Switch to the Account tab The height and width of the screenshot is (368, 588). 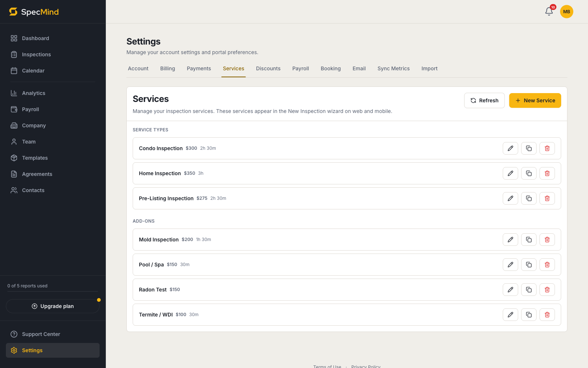coord(138,68)
